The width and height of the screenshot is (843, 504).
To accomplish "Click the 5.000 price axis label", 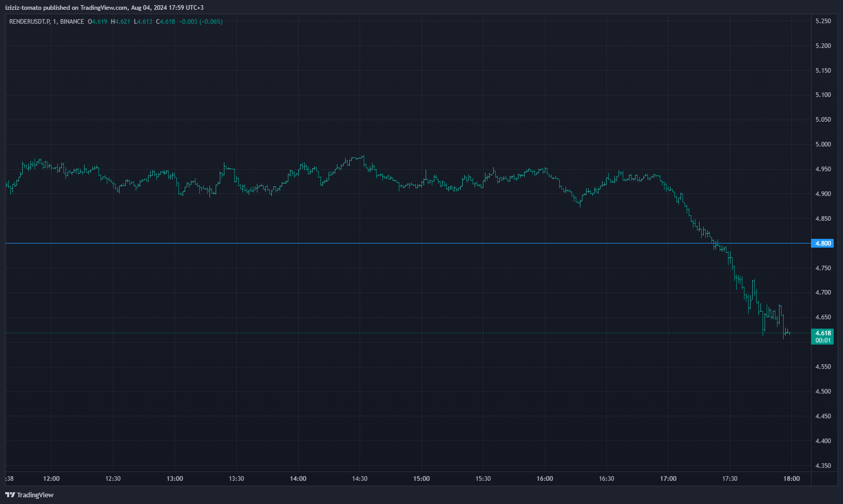I will (823, 144).
